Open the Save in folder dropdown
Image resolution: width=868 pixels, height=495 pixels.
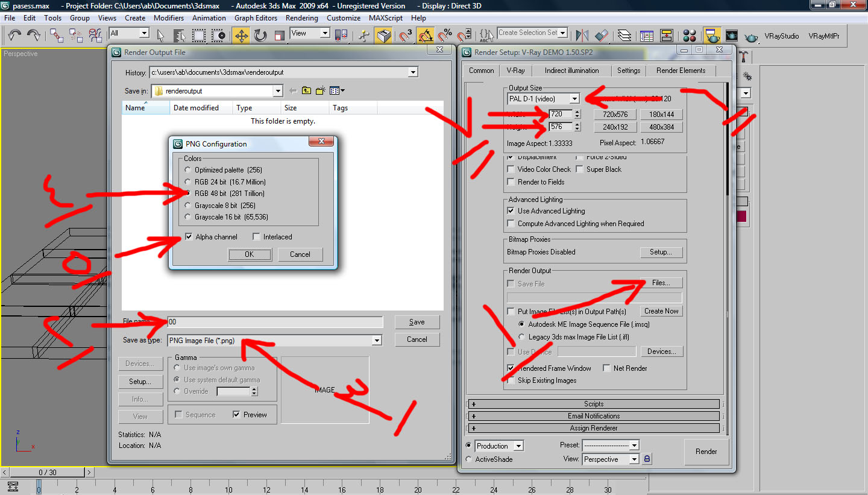point(278,91)
